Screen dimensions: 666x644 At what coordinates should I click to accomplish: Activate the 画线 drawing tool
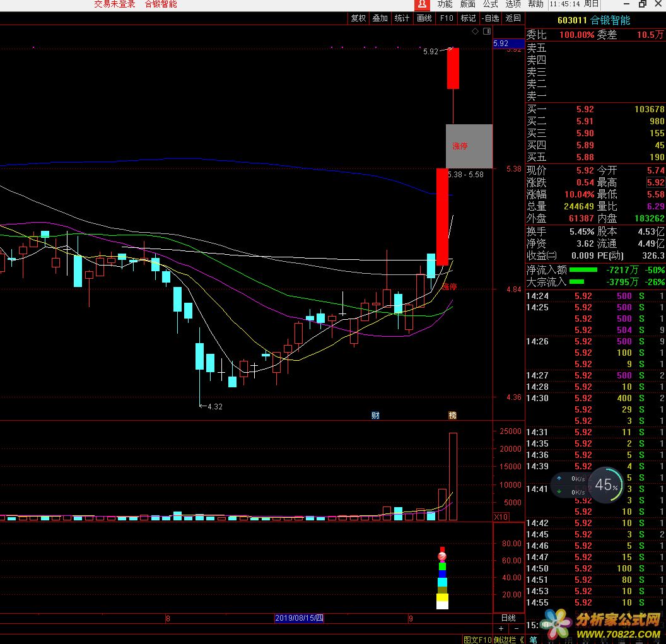pos(424,18)
